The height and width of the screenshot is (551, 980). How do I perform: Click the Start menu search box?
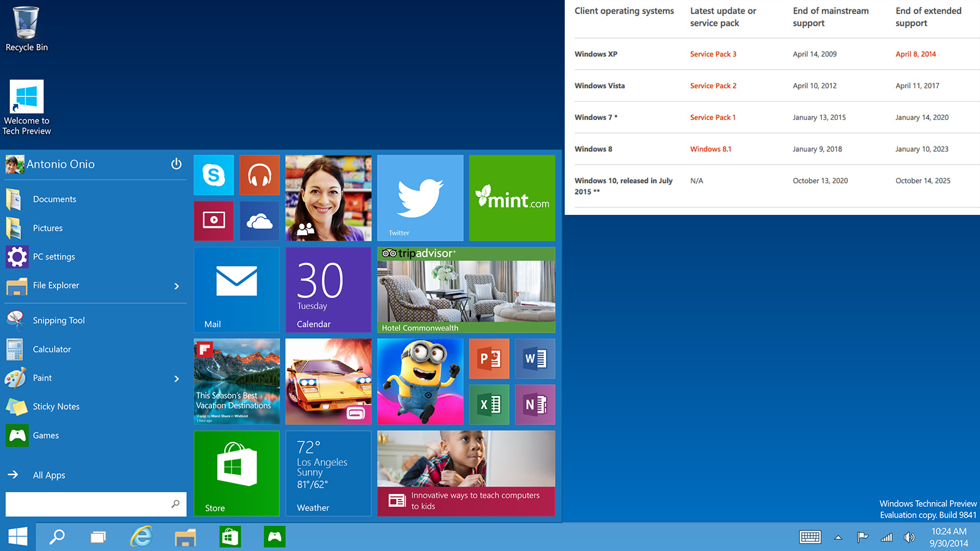point(89,504)
